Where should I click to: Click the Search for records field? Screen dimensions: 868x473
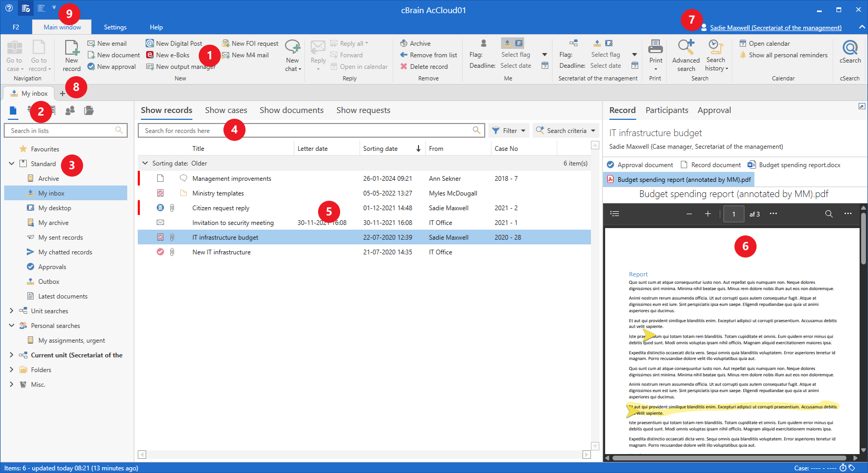point(305,131)
